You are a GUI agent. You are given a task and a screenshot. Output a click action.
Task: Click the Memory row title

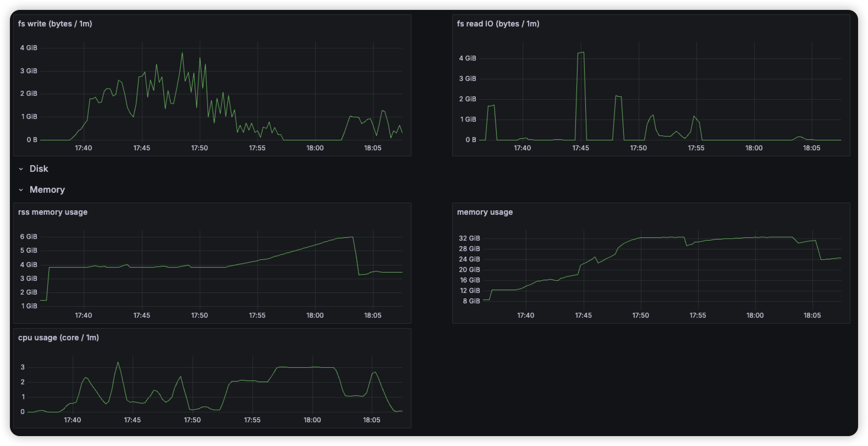tap(47, 190)
